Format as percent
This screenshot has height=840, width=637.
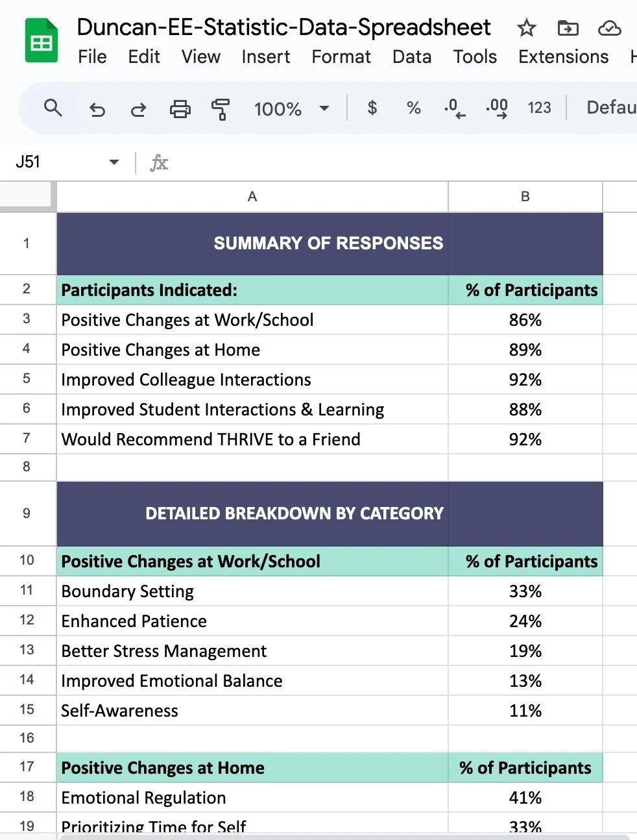[413, 108]
